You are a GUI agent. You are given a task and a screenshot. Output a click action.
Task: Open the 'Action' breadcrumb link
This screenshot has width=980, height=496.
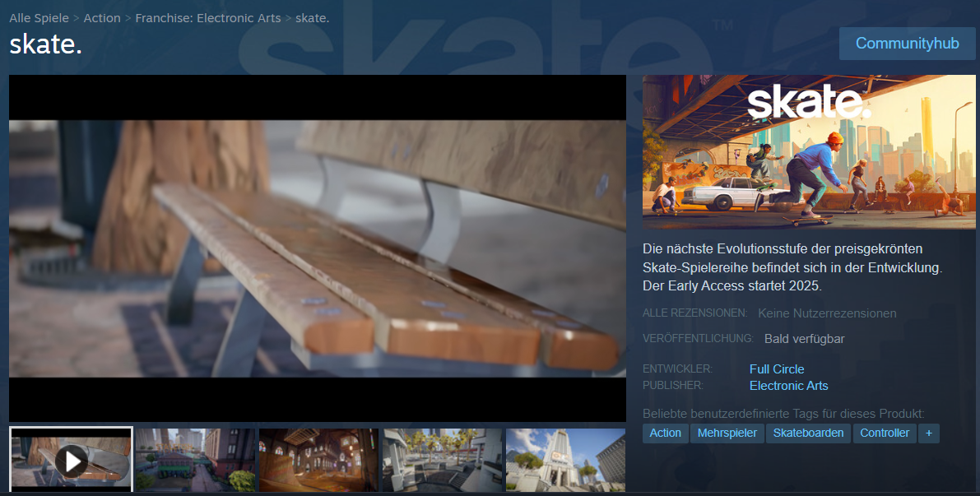click(102, 18)
